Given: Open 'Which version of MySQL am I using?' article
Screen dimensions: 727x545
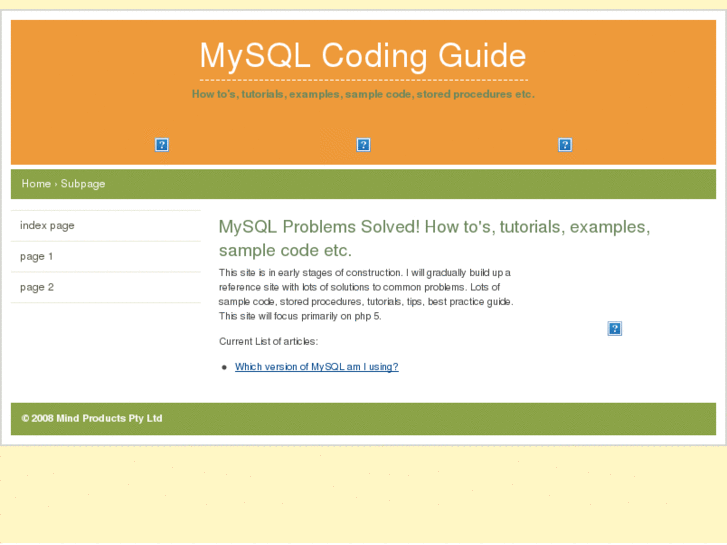Looking at the screenshot, I should 317,367.
